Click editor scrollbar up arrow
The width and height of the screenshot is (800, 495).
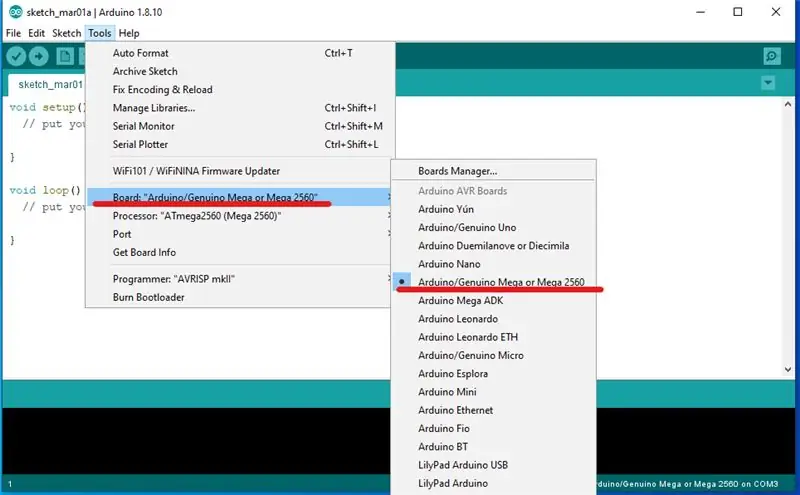(788, 104)
